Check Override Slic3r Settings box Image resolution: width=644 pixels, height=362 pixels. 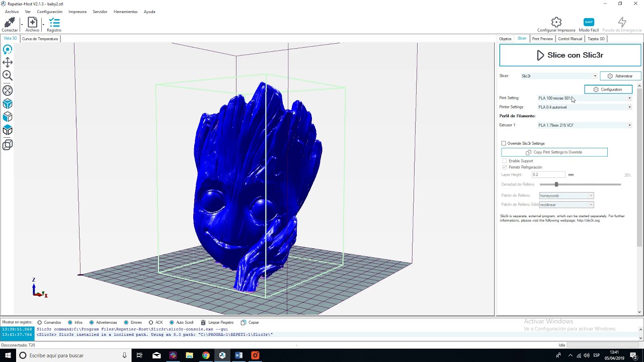(x=504, y=143)
